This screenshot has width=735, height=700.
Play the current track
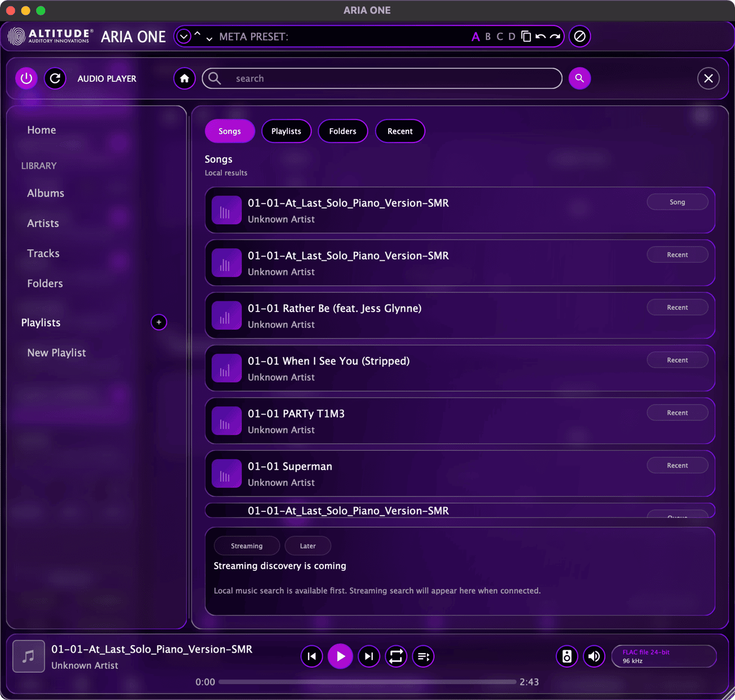[x=340, y=656]
